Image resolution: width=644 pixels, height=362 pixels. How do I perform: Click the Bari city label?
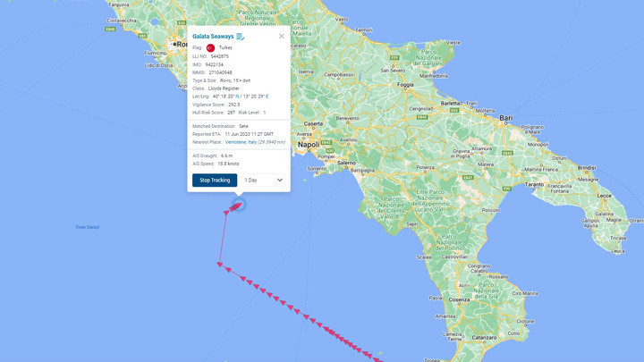[506, 118]
